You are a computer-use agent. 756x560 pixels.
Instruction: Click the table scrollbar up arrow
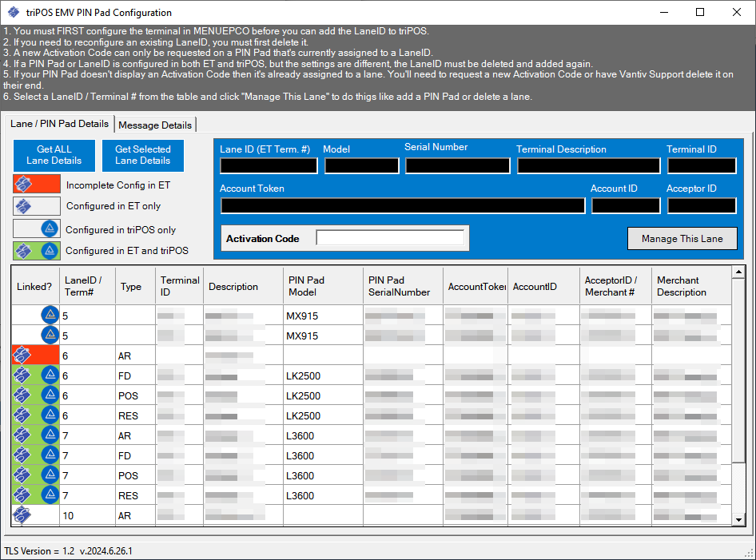(738, 272)
